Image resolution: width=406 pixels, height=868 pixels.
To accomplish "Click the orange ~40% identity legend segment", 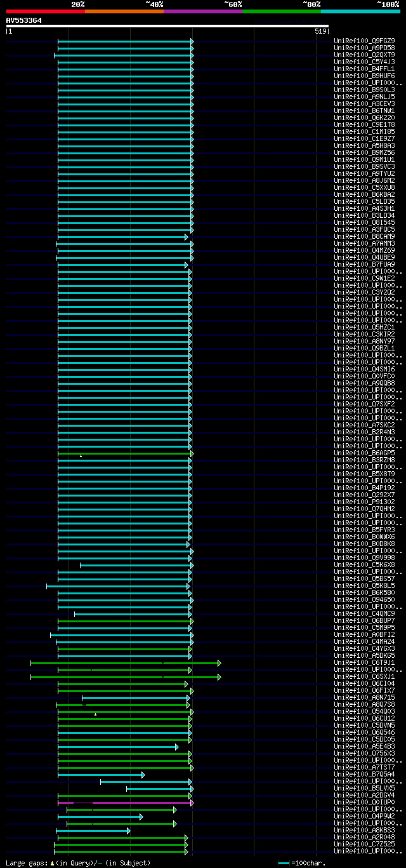I will click(124, 11).
